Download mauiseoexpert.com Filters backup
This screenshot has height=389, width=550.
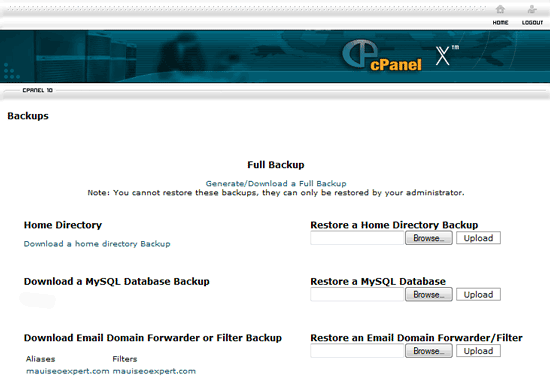[x=154, y=371]
